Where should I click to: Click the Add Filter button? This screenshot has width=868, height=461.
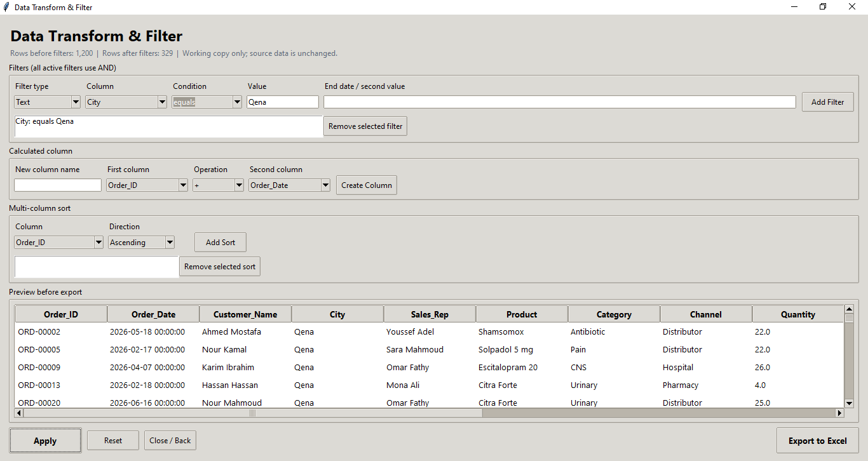827,102
